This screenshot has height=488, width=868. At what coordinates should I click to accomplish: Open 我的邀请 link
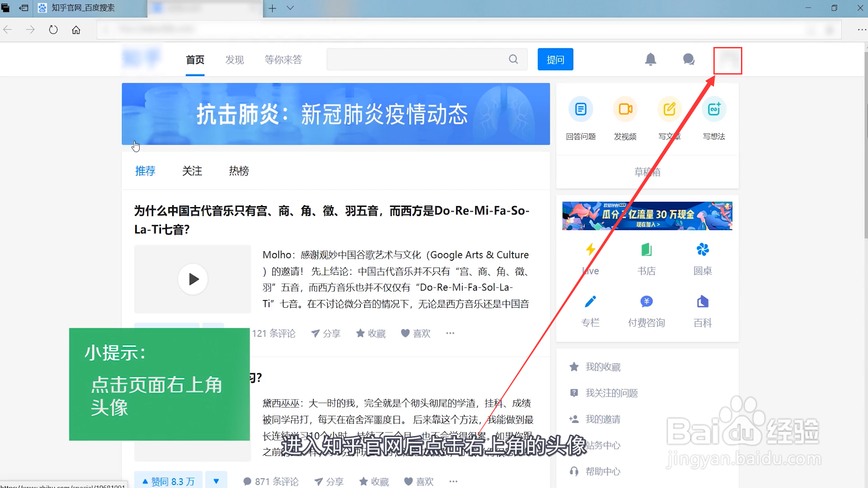603,419
